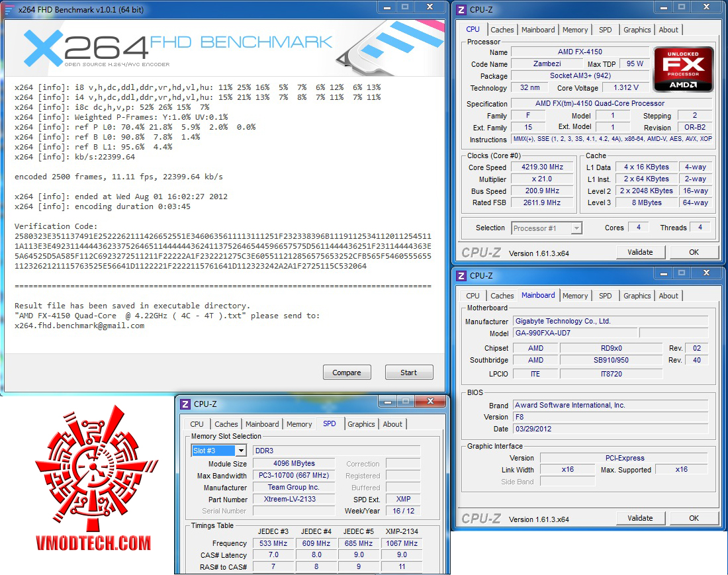Click Validate in the Mainboard window
Image resolution: width=728 pixels, height=575 pixels.
(640, 518)
